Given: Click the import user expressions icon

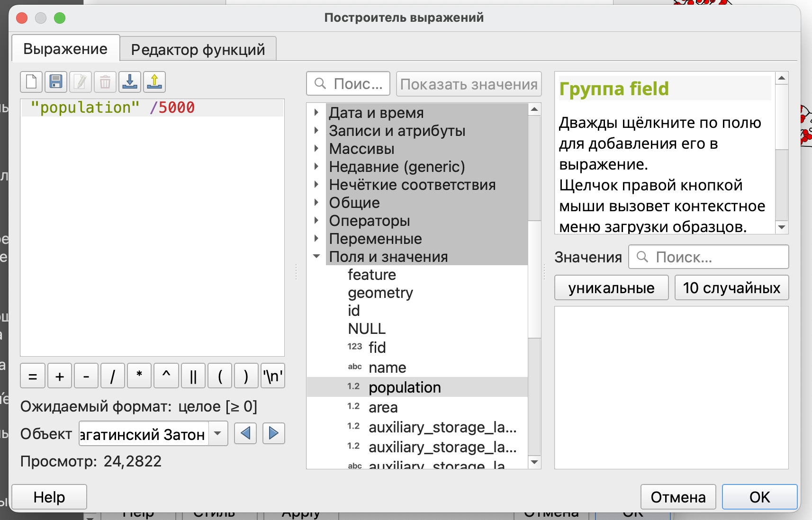Looking at the screenshot, I should click(130, 82).
